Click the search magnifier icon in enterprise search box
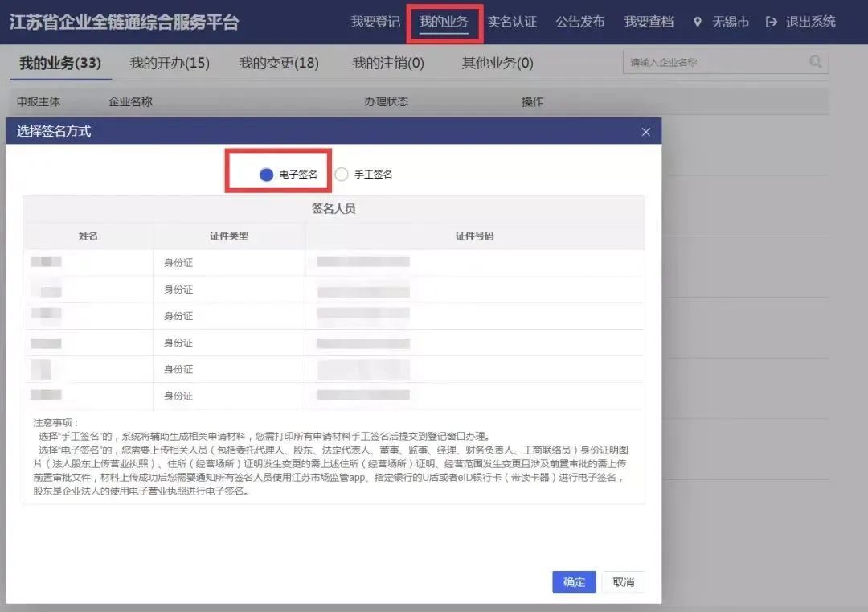Image resolution: width=868 pixels, height=612 pixels. coord(815,62)
